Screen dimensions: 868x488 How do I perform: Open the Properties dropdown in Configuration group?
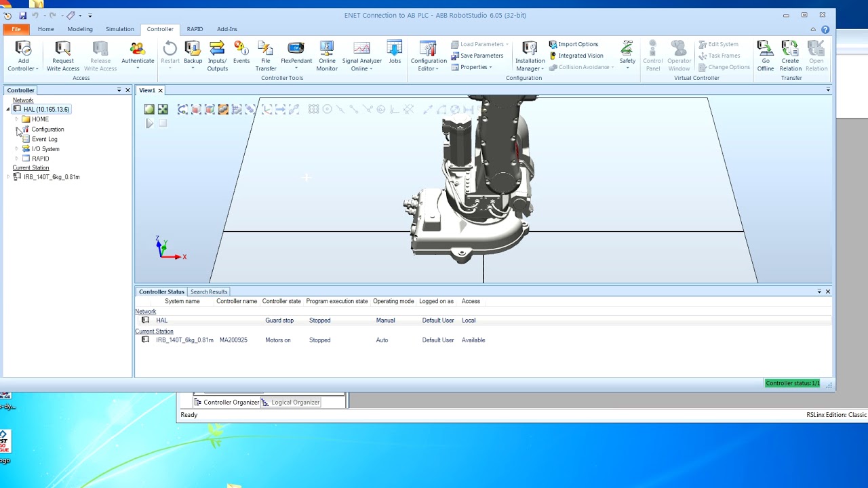coord(472,67)
